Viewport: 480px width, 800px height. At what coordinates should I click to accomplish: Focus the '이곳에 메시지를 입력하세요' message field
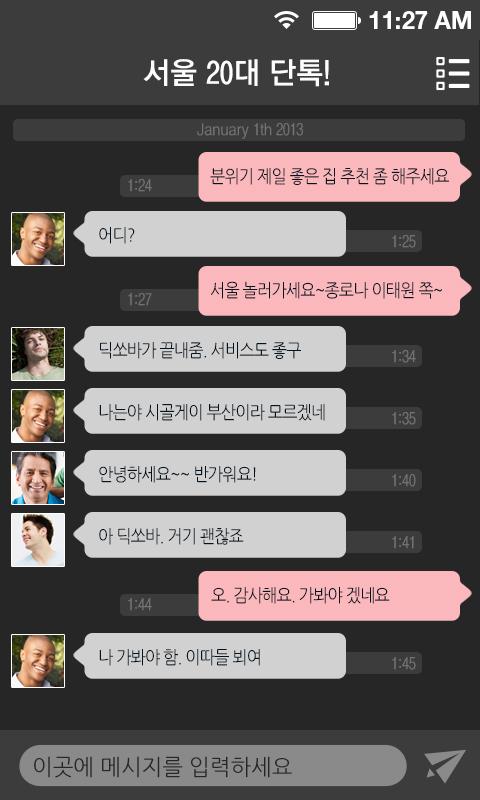[213, 765]
